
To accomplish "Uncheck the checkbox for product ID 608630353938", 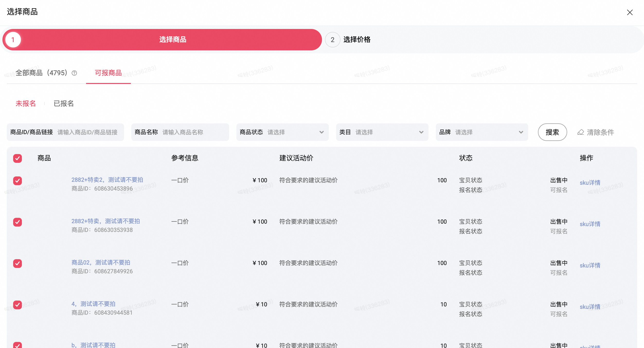I will (x=18, y=222).
